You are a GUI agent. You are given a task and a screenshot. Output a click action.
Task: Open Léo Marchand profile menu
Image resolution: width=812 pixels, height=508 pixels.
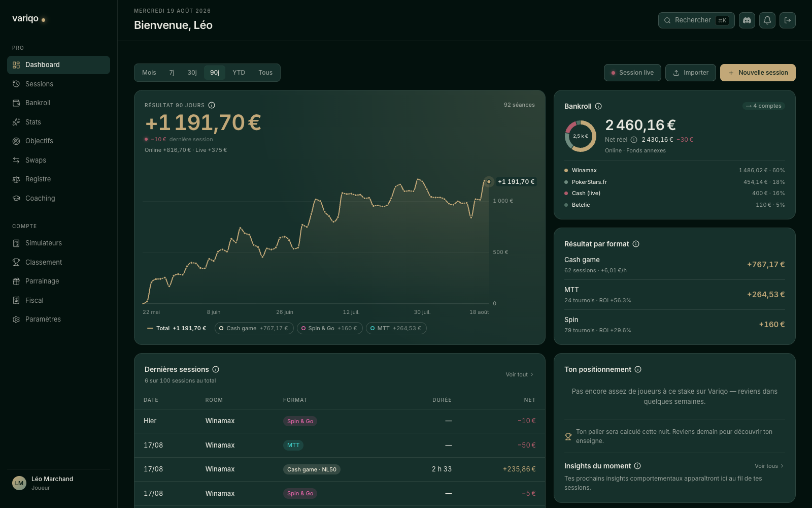point(58,483)
